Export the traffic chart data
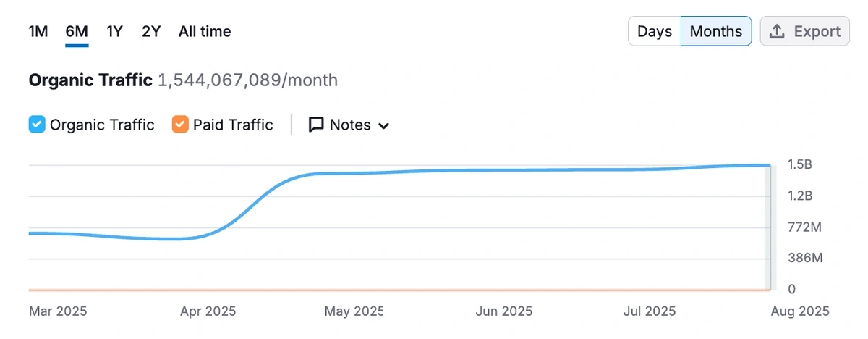 coord(804,31)
